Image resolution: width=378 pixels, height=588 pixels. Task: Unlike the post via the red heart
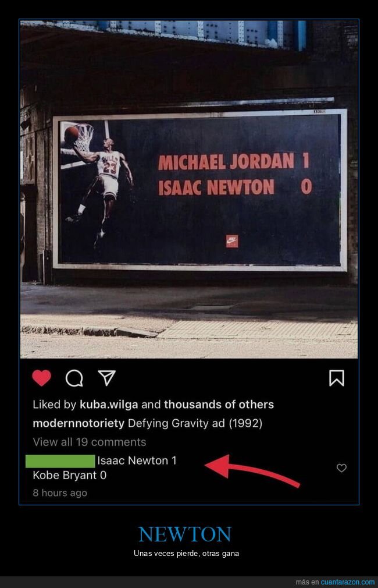(42, 378)
